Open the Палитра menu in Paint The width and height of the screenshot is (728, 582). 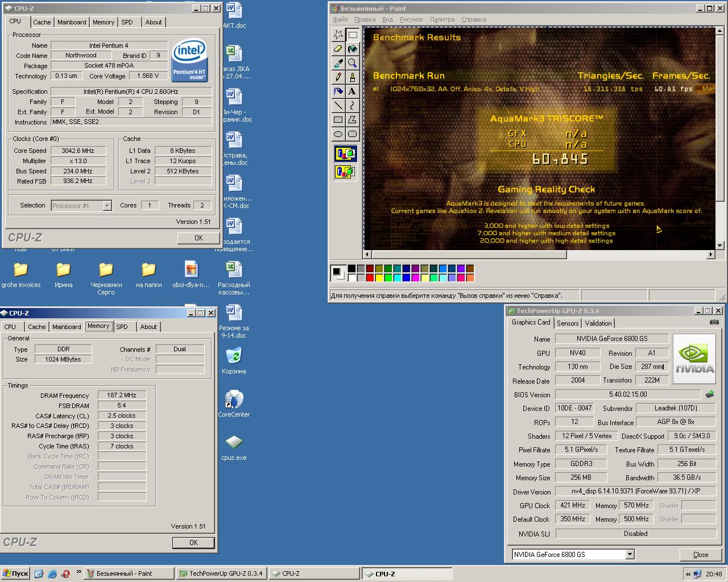(442, 19)
